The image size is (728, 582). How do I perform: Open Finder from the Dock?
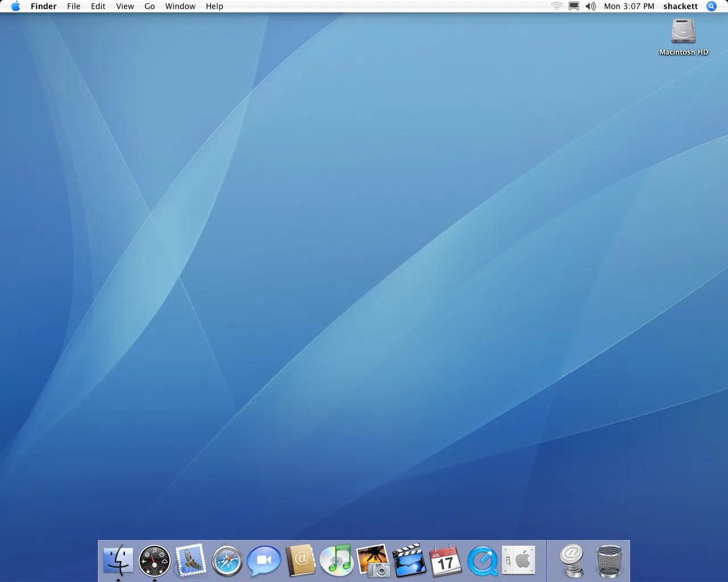pyautogui.click(x=118, y=560)
